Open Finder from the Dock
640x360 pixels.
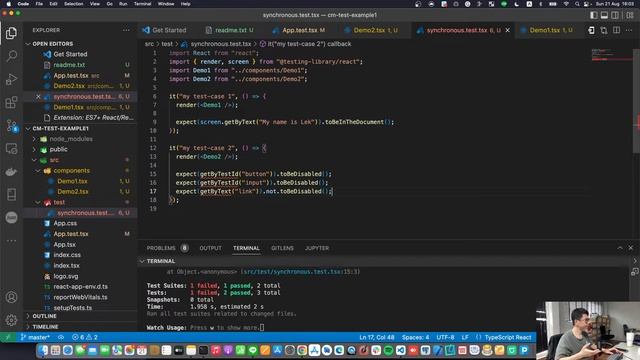(43, 350)
